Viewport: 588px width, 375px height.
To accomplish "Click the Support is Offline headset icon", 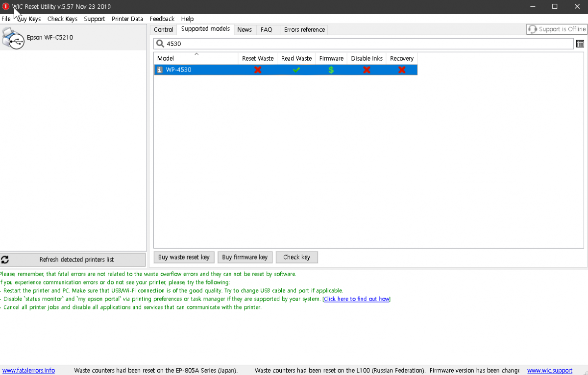I will tap(533, 29).
